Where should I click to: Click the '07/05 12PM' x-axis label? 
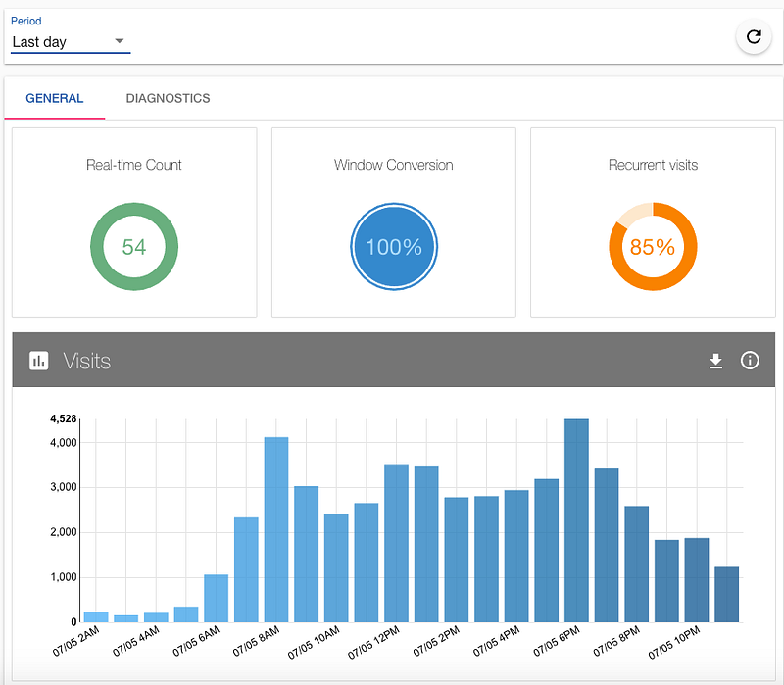pos(373,642)
